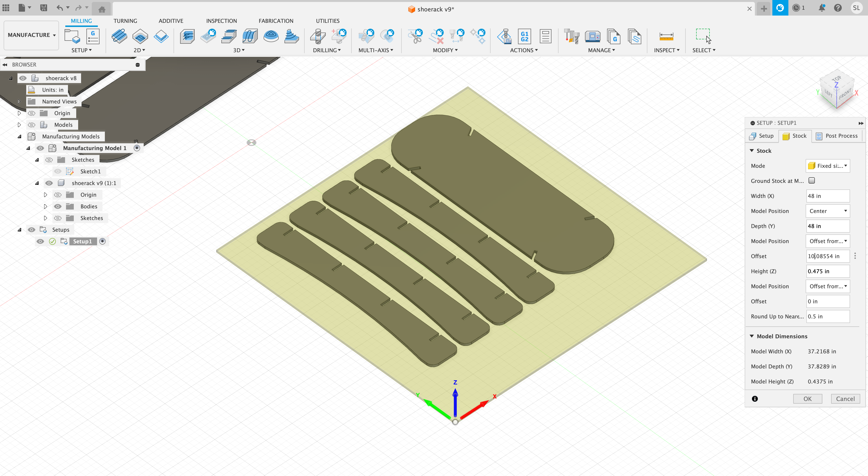Click Cancel in the Setup dialog
The width and height of the screenshot is (868, 476).
[845, 399]
